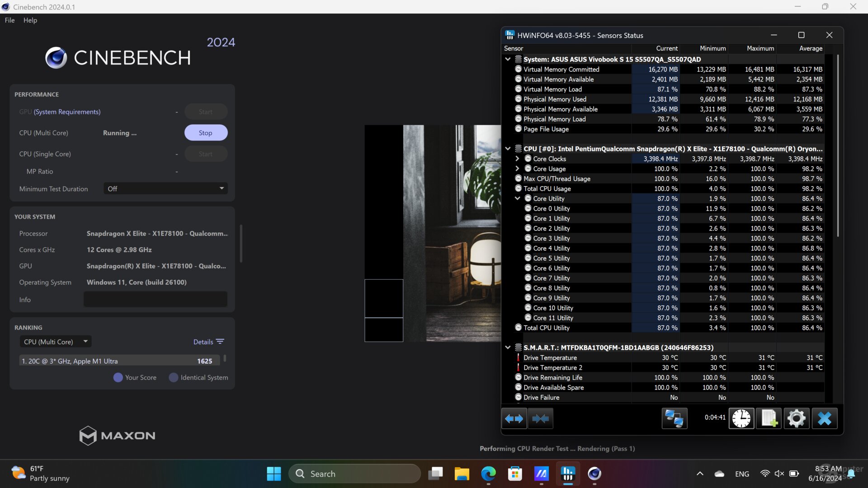Open Microsoft Store from the taskbar
Viewport: 868px width, 488px height.
click(x=515, y=474)
